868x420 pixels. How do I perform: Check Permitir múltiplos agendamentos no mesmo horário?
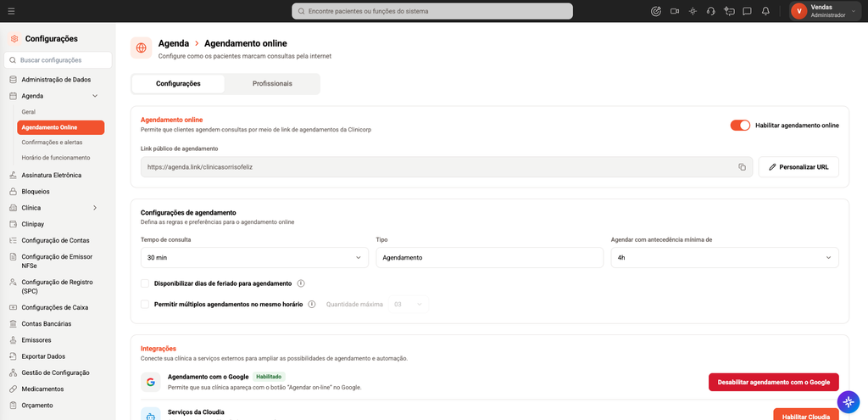tap(145, 305)
